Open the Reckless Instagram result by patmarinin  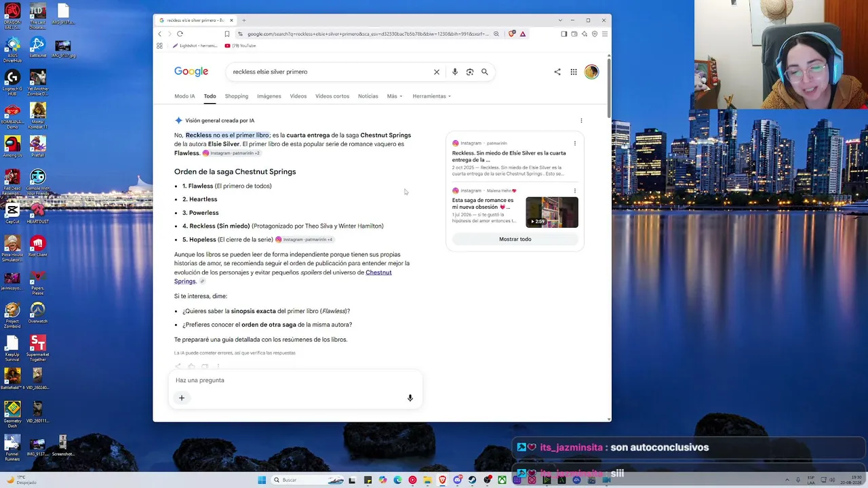(x=509, y=157)
